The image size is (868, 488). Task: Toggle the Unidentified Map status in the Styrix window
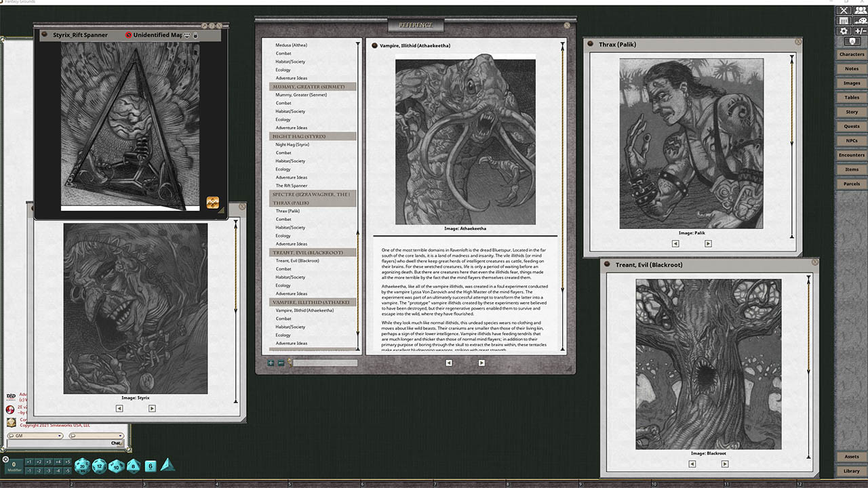[128, 35]
